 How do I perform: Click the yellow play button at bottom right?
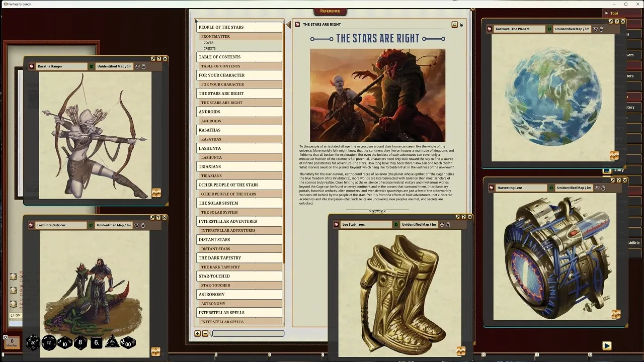[607, 345]
